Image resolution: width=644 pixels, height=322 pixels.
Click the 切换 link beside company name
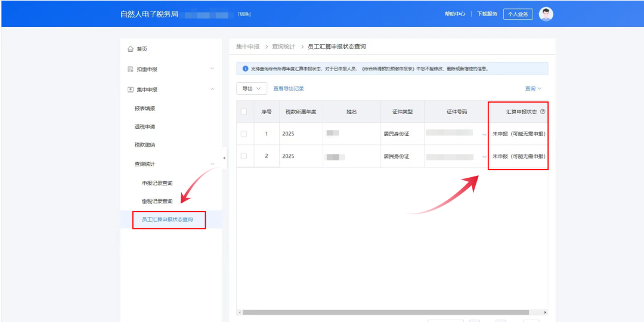point(244,14)
